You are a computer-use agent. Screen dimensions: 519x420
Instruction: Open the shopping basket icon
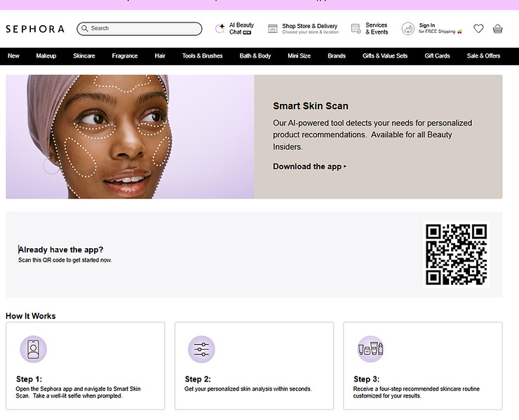point(497,29)
